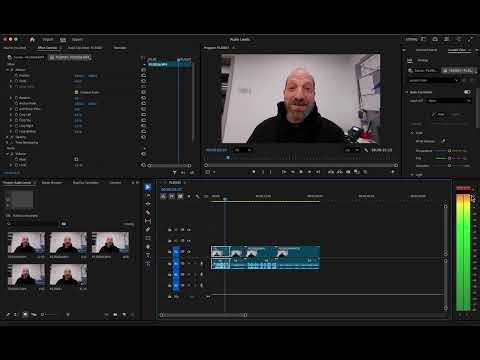Screen dimensions: 480x360
Task: Toggle the Position animation stopwatch
Action: (16, 76)
